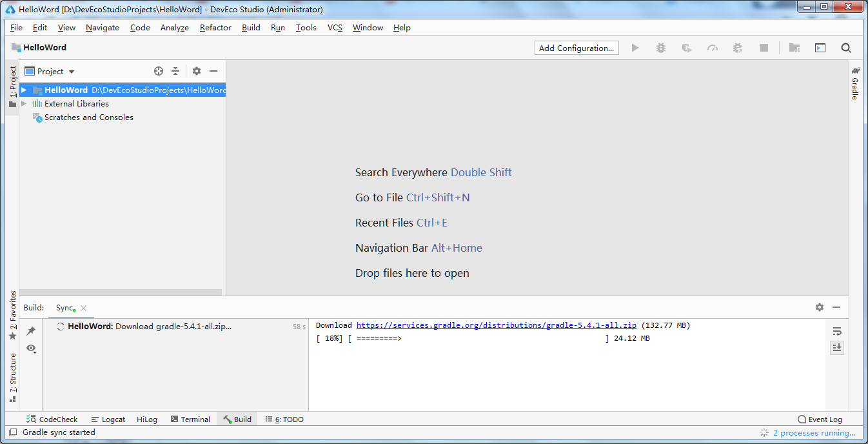The height and width of the screenshot is (444, 868).
Task: Toggle the Build tool window button in bottom bar
Action: click(x=237, y=419)
